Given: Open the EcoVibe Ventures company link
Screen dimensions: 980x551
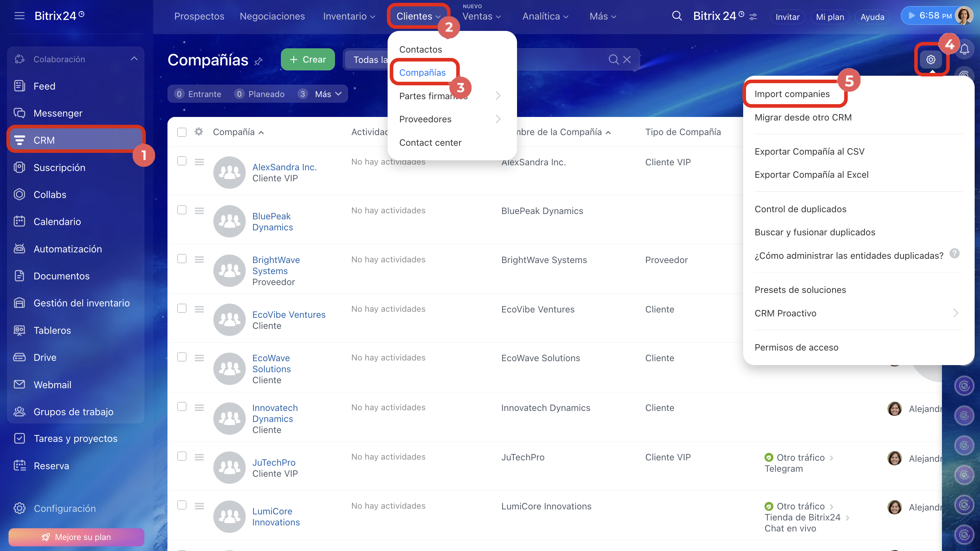Looking at the screenshot, I should pos(289,315).
